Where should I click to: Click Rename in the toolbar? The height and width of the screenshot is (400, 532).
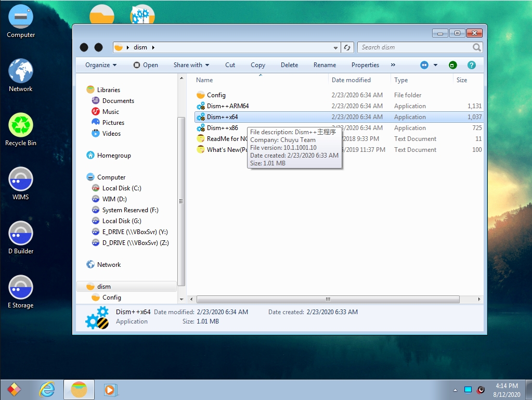(325, 65)
